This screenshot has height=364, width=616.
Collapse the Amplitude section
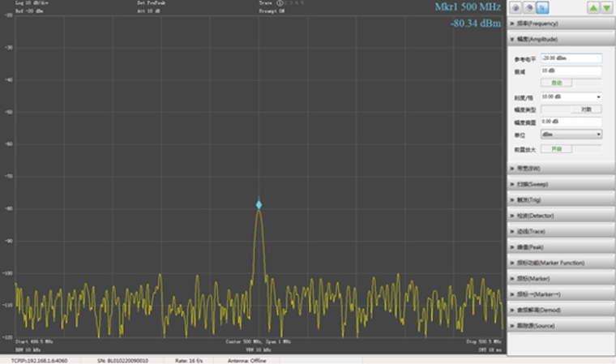[561, 39]
